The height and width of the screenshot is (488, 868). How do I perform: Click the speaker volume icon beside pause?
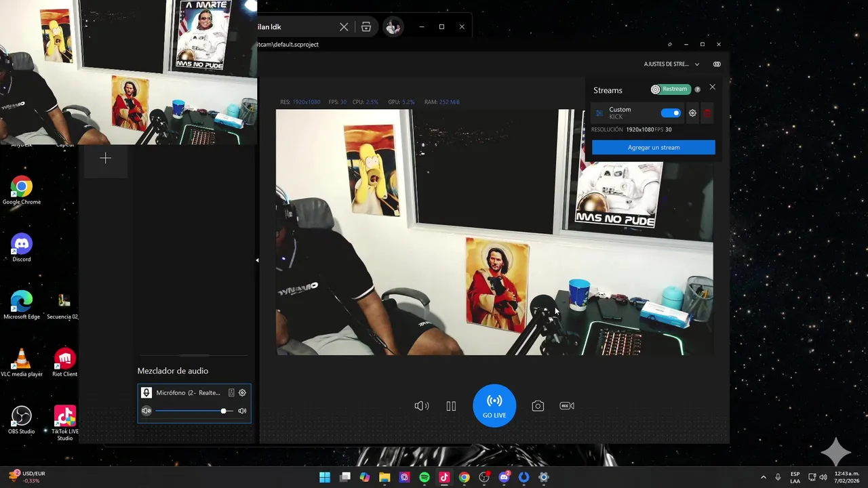click(x=422, y=406)
